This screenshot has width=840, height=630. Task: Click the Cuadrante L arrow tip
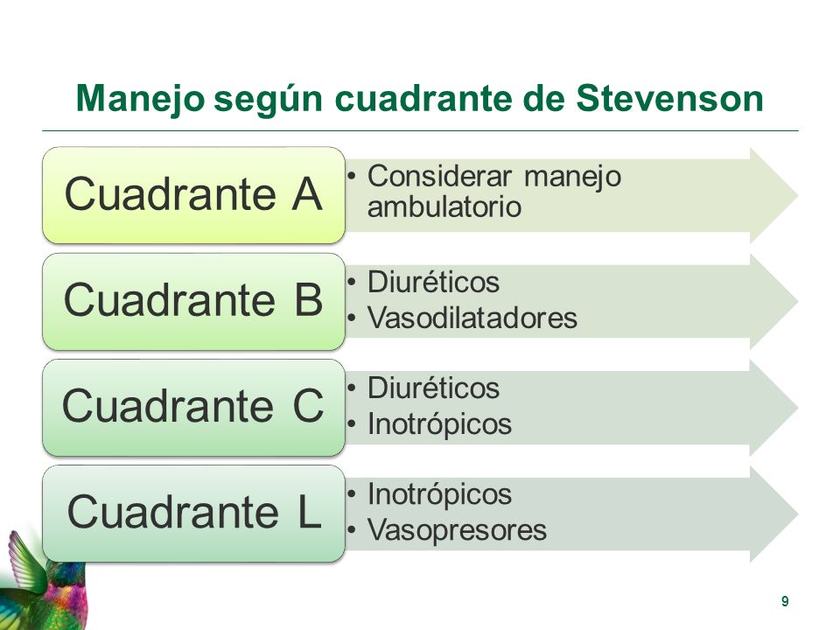coord(774,514)
